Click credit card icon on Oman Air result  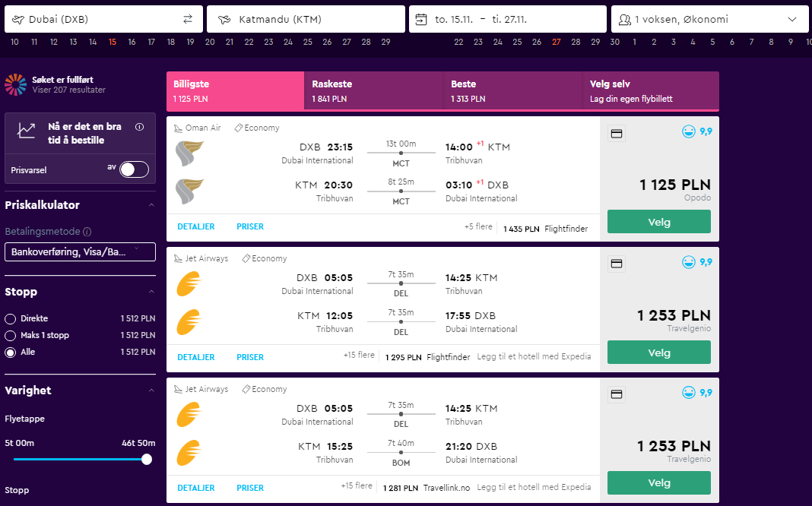click(x=617, y=134)
